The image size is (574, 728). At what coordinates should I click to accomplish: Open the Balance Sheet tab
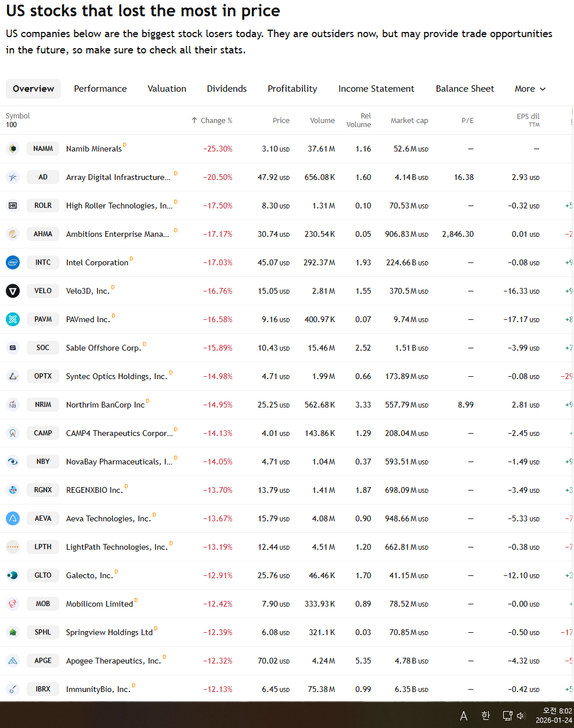465,89
